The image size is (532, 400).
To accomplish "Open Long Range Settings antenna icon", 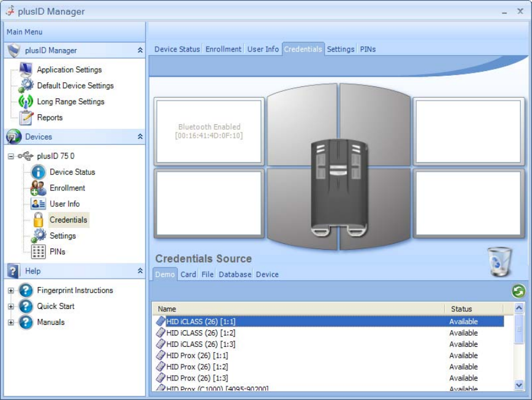I will pos(26,101).
